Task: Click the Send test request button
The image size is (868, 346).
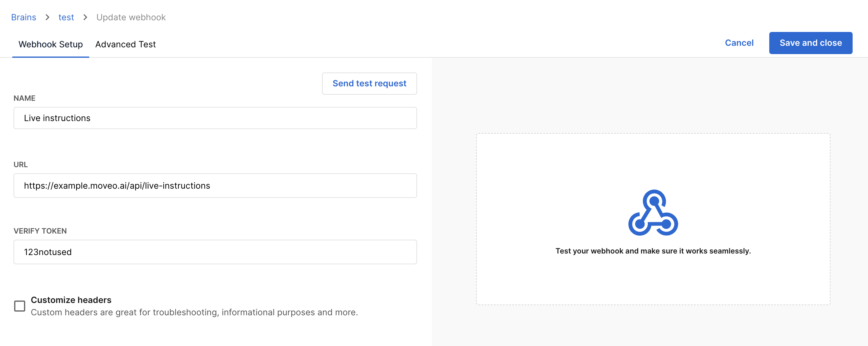Action: [x=369, y=83]
